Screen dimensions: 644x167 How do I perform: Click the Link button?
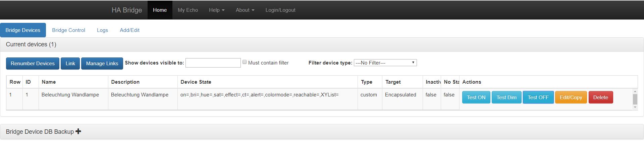coord(70,64)
